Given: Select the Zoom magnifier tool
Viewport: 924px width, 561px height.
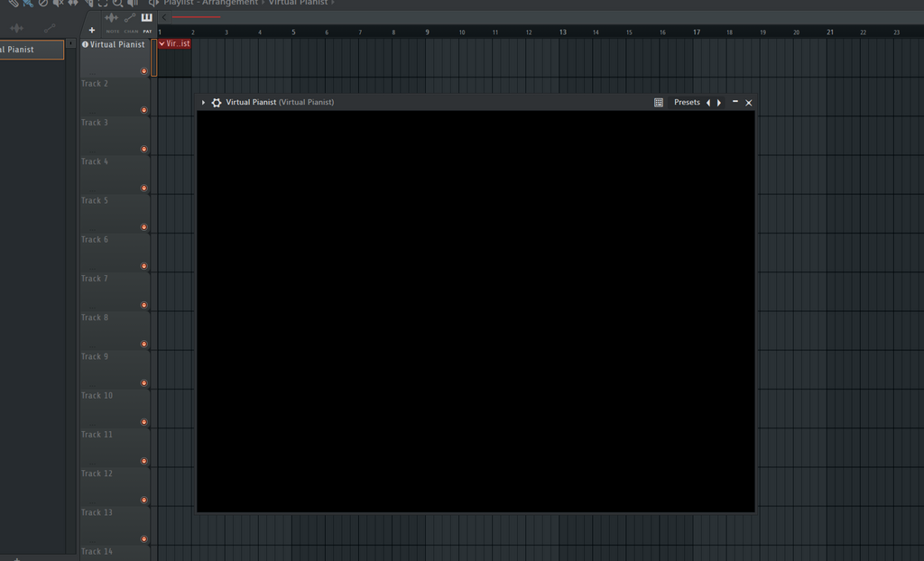Looking at the screenshot, I should pos(118,3).
